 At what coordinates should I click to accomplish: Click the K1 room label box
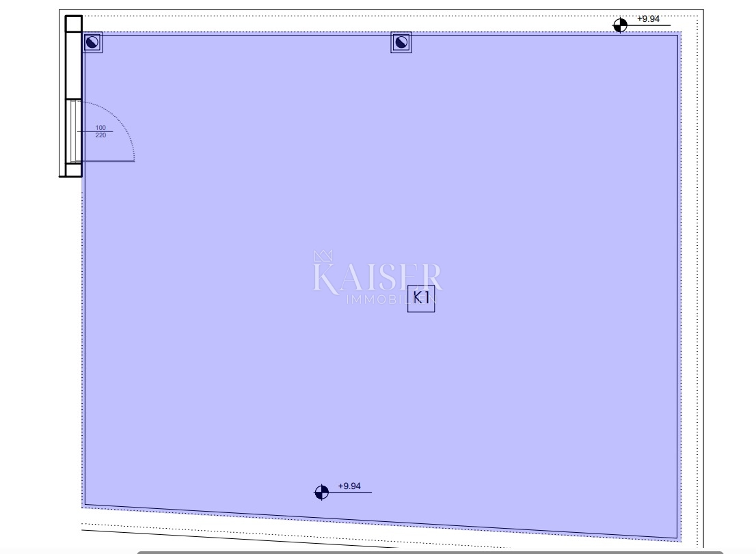(421, 299)
